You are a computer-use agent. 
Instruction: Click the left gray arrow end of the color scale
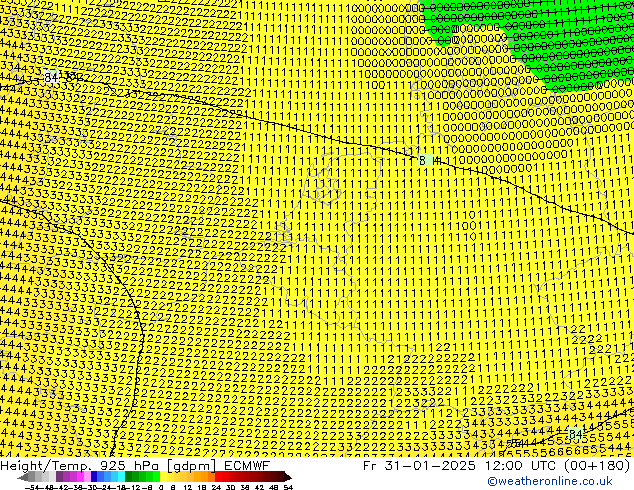click(23, 476)
